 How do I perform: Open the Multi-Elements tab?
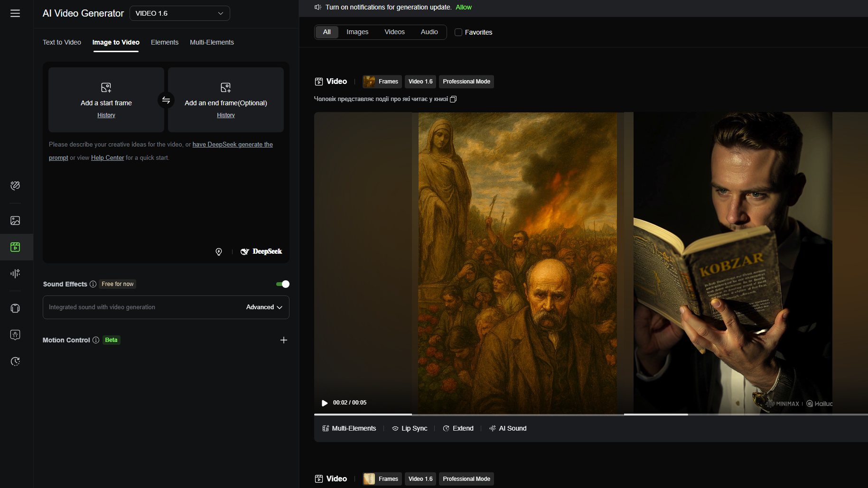pyautogui.click(x=212, y=42)
